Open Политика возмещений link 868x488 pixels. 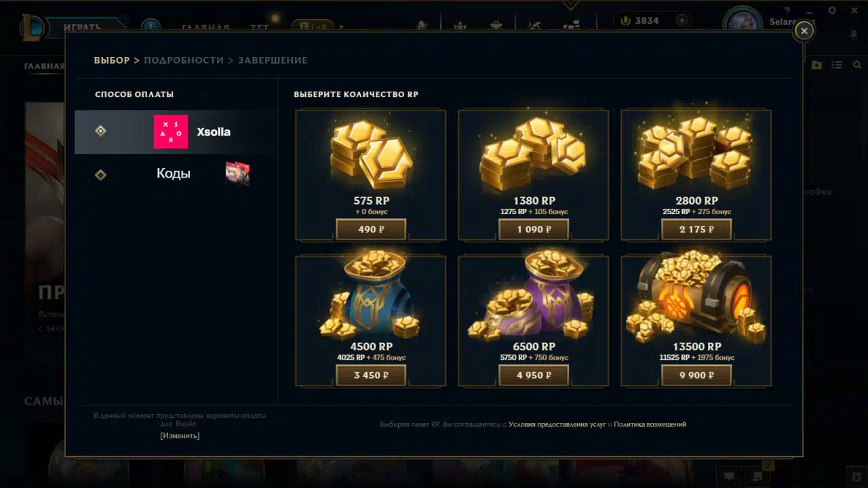click(650, 424)
